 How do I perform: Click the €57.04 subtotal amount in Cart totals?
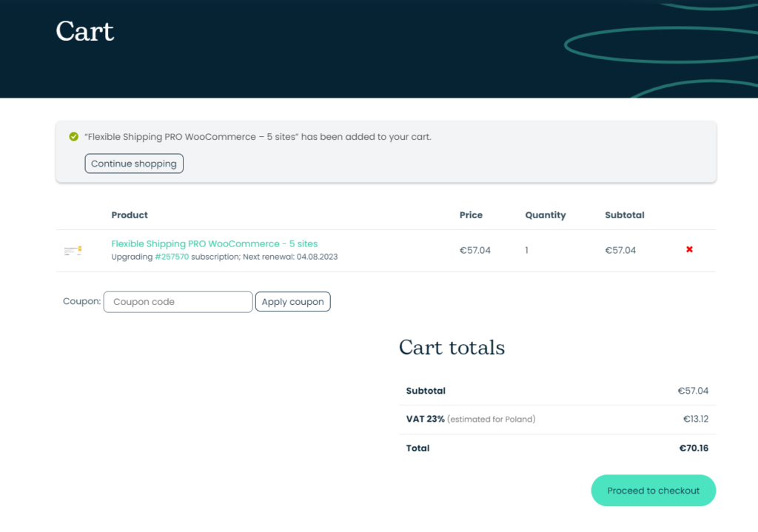pos(693,391)
